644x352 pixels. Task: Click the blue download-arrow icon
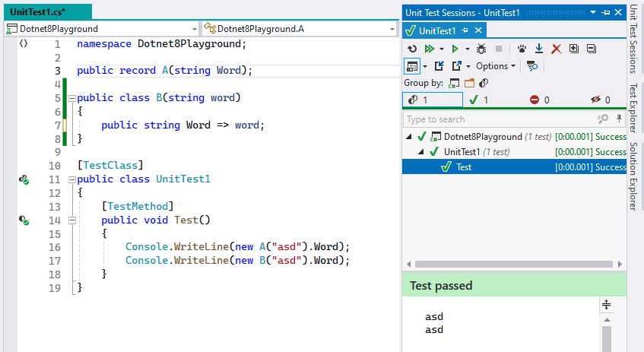click(x=539, y=49)
